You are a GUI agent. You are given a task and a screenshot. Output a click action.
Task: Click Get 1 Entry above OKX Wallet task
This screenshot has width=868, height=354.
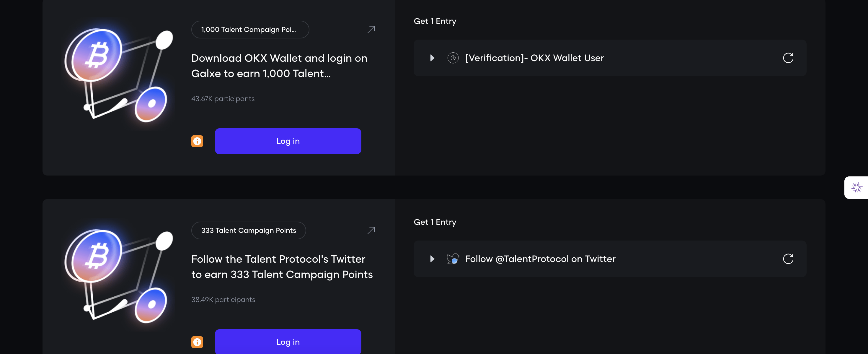(x=435, y=21)
